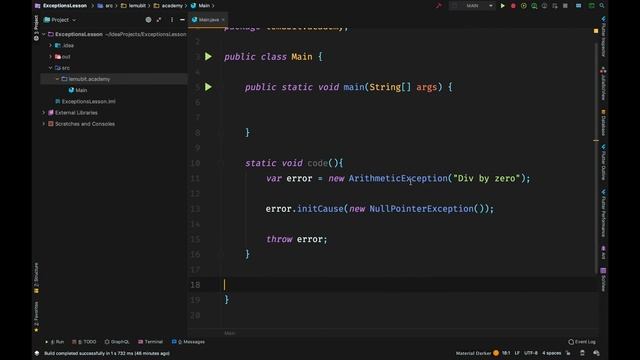Select the Main class in the Project tree

pos(78,90)
